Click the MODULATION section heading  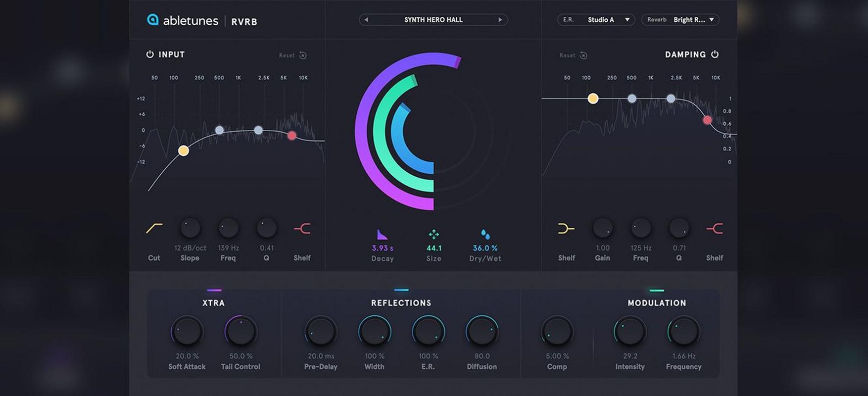tap(657, 303)
